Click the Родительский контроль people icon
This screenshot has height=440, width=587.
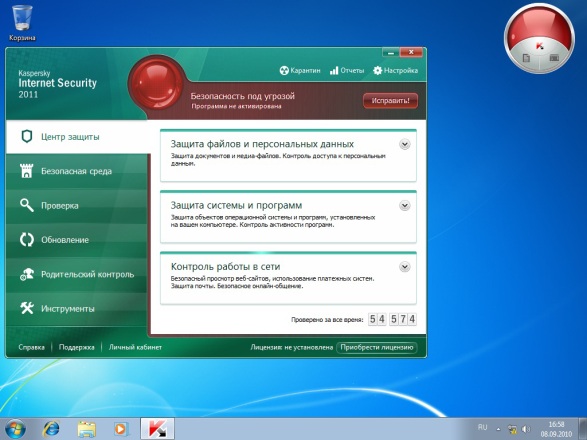click(27, 274)
